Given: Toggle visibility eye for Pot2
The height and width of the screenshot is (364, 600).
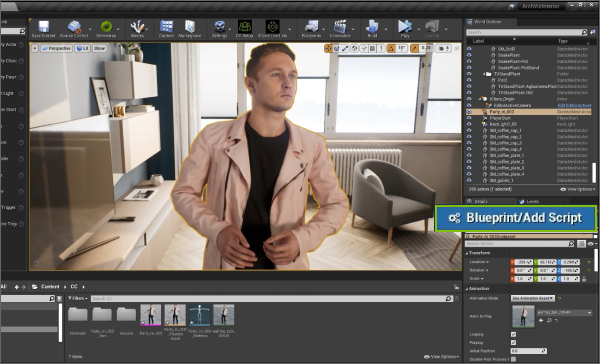Looking at the screenshot, I should tap(469, 80).
